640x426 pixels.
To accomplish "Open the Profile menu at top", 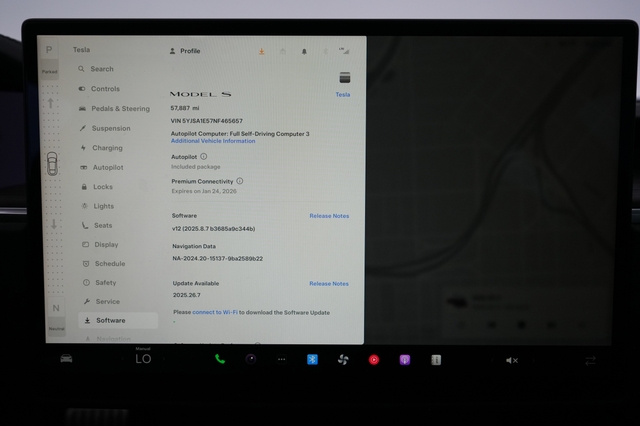I will 185,51.
